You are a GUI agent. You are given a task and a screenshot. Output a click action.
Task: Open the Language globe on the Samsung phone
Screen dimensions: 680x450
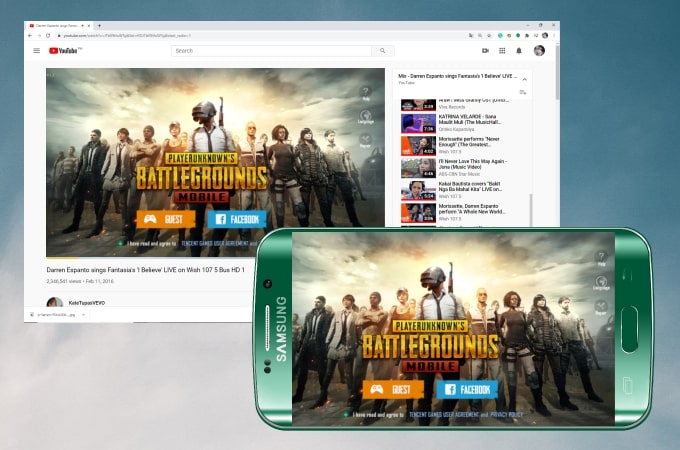click(x=601, y=283)
